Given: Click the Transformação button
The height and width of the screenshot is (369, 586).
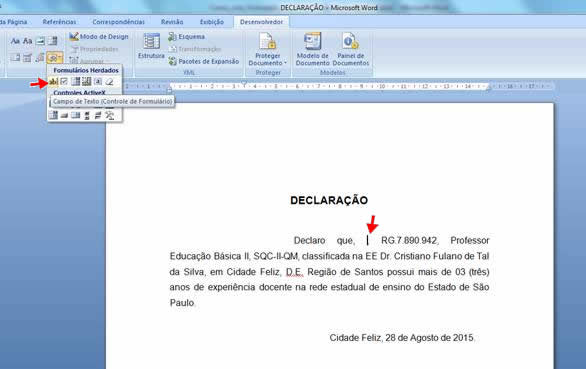Looking at the screenshot, I should coord(195,49).
